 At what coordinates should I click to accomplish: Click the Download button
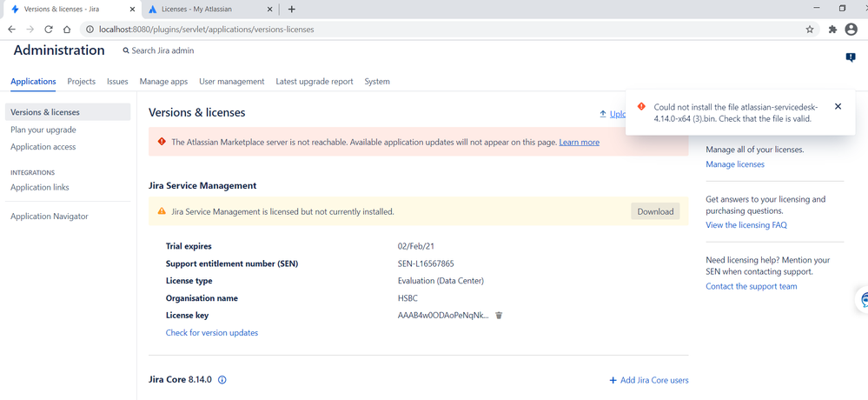[655, 211]
